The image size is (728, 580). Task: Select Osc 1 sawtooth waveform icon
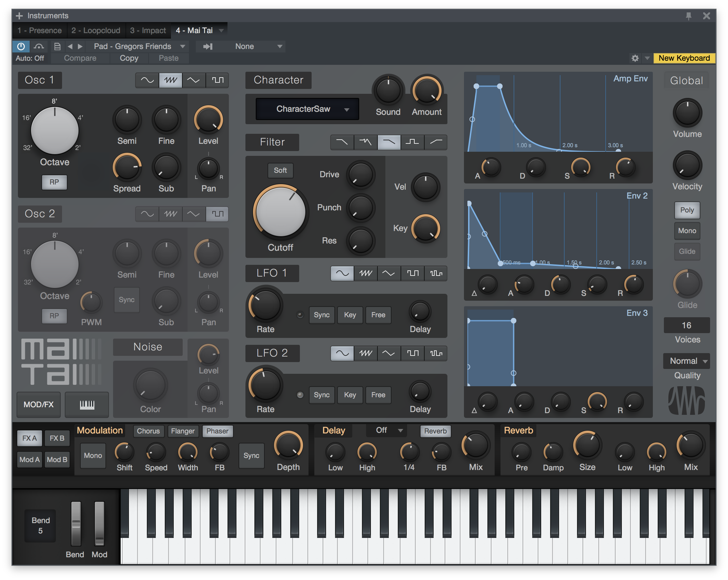[171, 80]
